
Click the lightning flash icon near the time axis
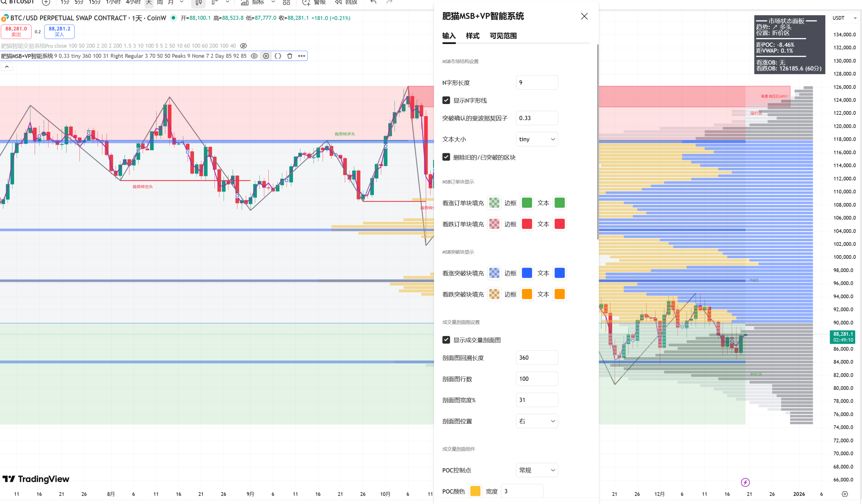tap(745, 482)
